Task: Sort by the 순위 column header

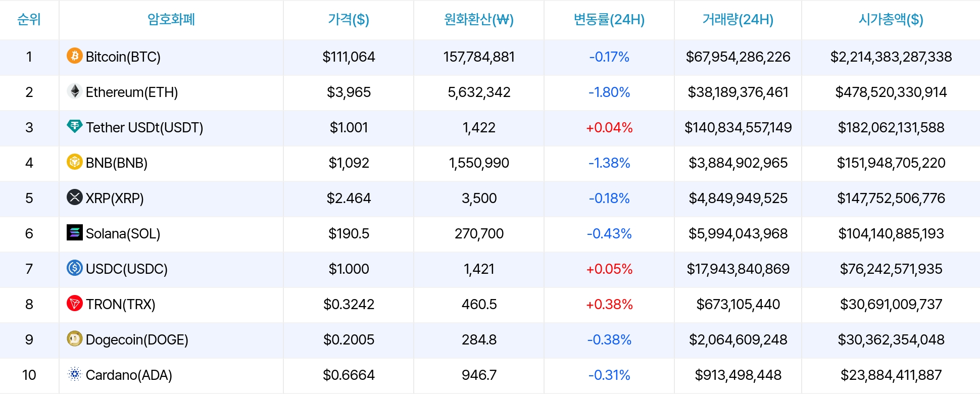Action: point(29,20)
